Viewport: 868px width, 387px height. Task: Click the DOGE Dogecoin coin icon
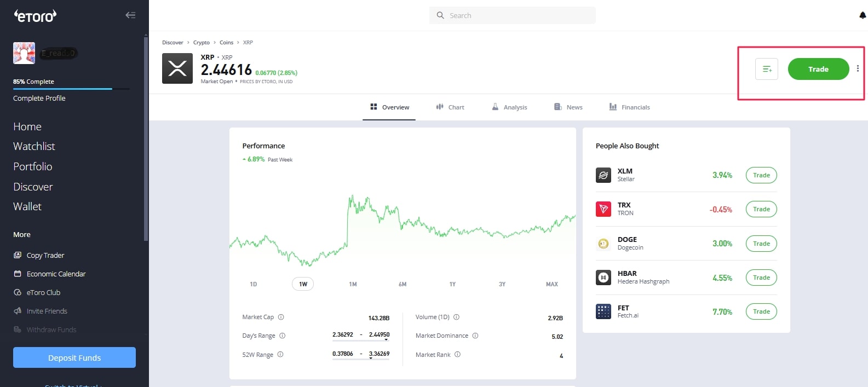click(603, 244)
